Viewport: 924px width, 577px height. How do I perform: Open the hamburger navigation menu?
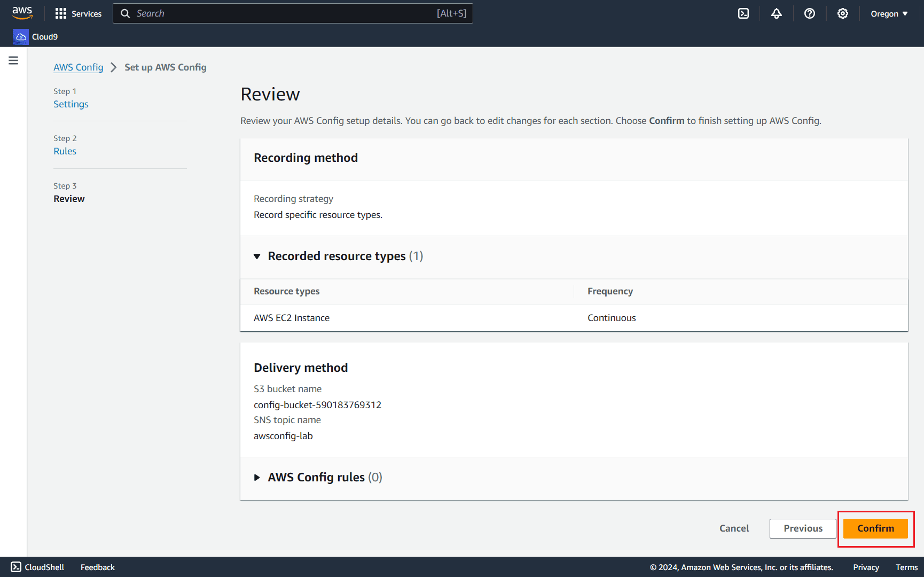tap(13, 60)
